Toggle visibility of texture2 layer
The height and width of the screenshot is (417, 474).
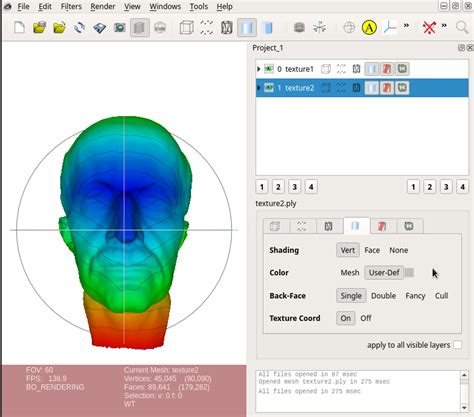[269, 88]
